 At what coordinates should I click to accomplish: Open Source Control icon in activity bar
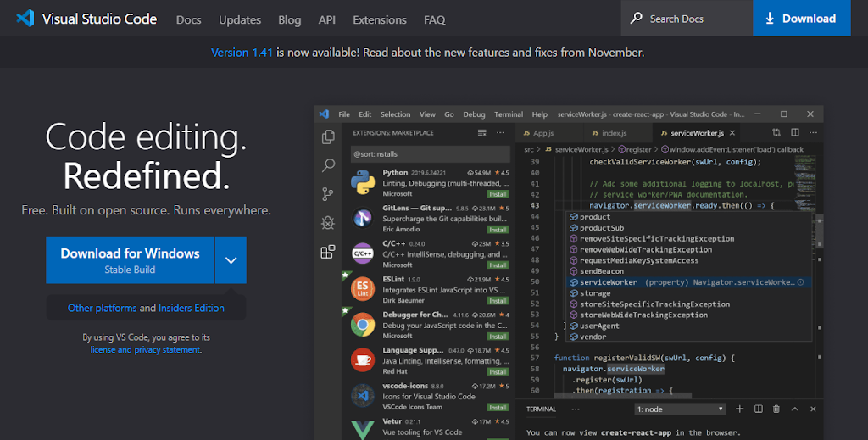(328, 193)
